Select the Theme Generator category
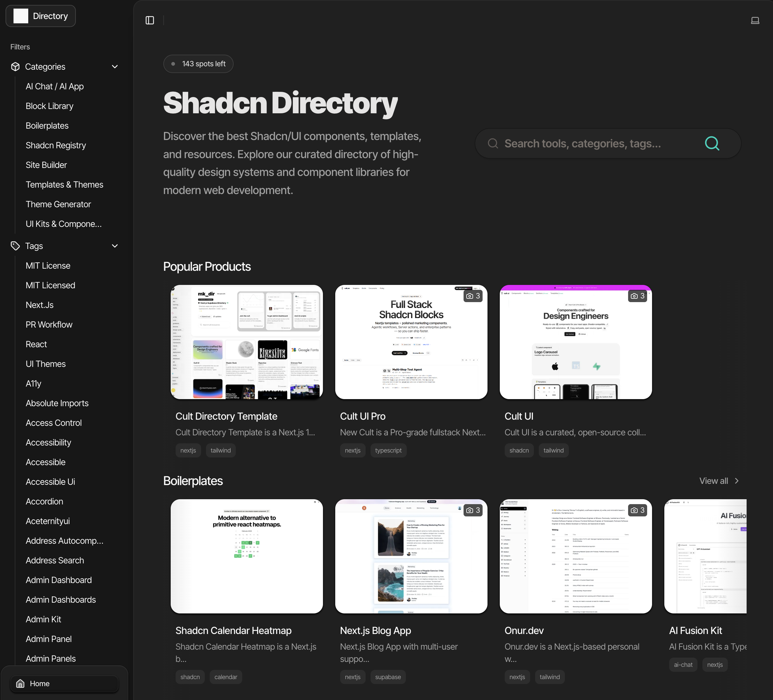 (58, 204)
